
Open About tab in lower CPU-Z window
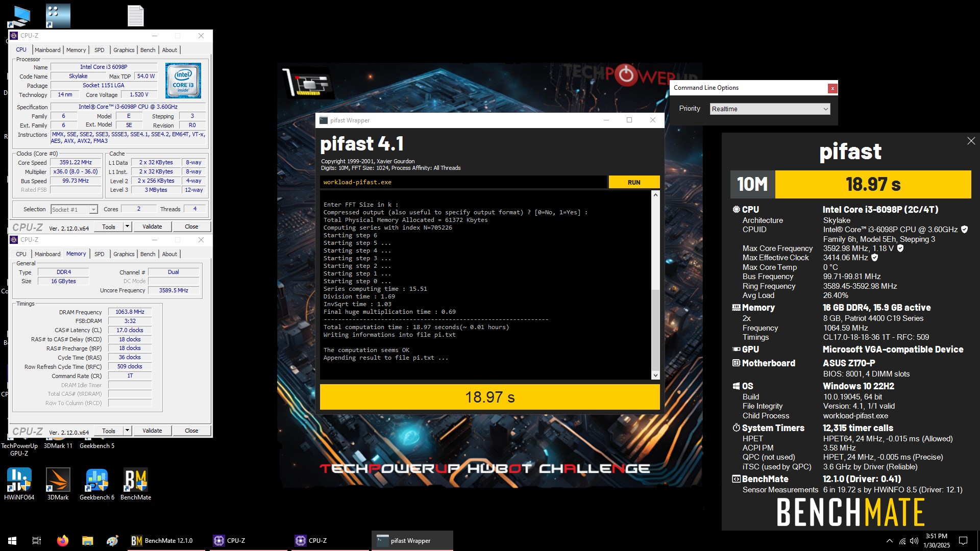pos(169,254)
